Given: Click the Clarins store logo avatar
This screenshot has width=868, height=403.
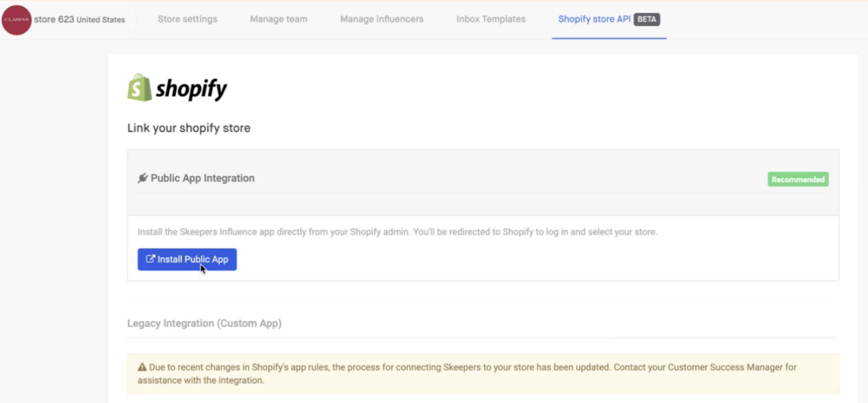Looking at the screenshot, I should coord(16,19).
